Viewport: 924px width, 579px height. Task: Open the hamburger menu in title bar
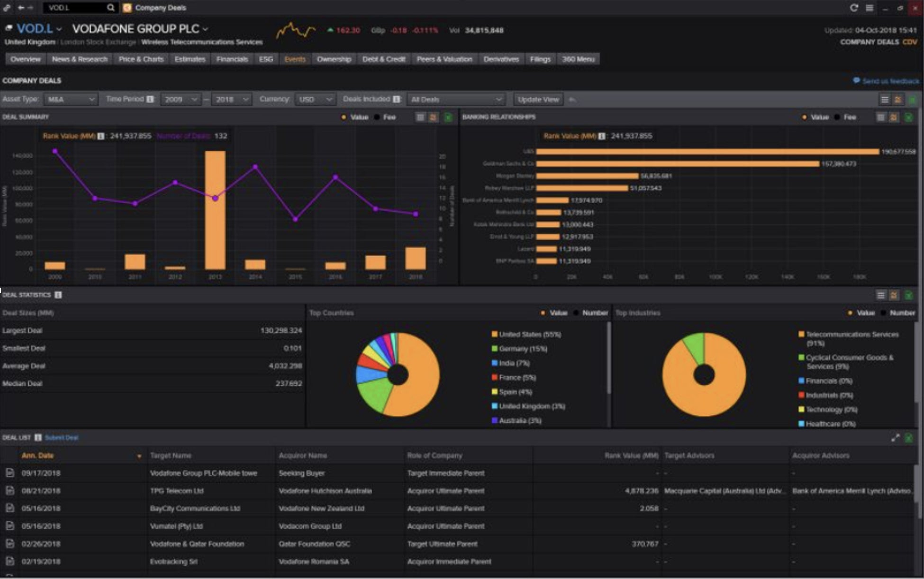(x=870, y=8)
